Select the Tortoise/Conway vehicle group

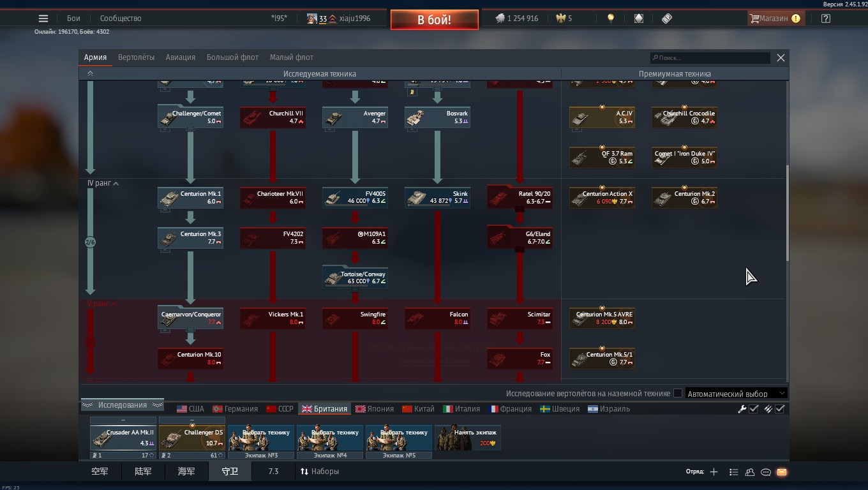(x=355, y=278)
